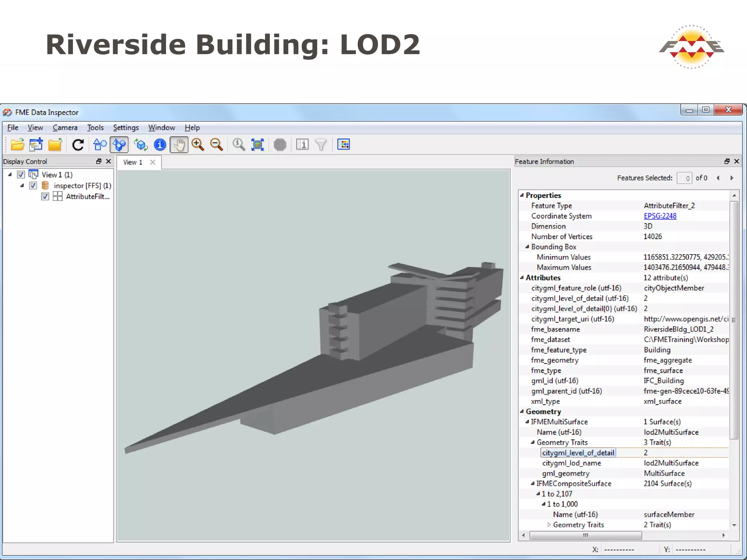Open the File menu

coord(13,128)
